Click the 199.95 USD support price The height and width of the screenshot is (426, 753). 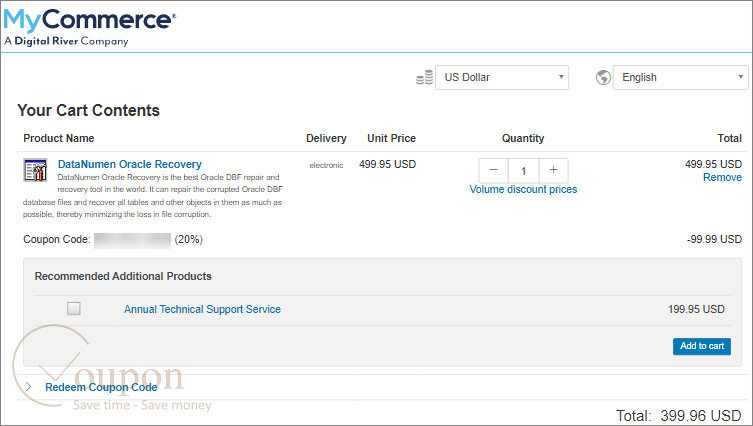coord(696,309)
